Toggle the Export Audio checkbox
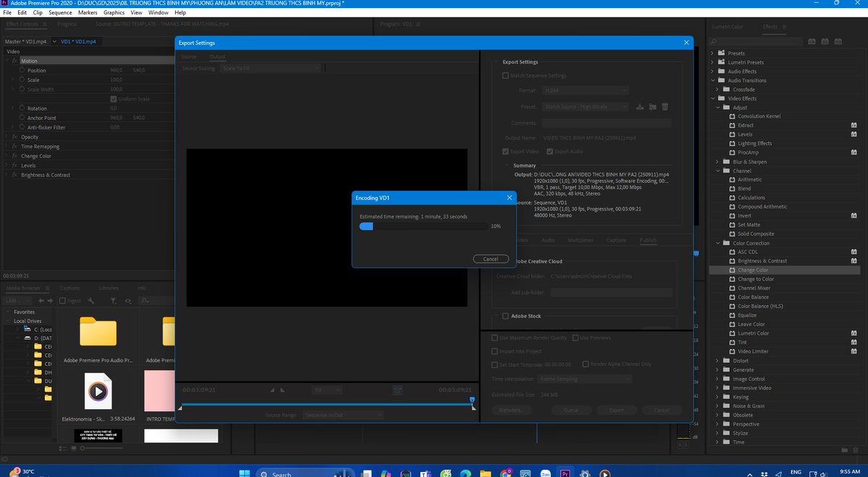The width and height of the screenshot is (868, 477). (550, 152)
